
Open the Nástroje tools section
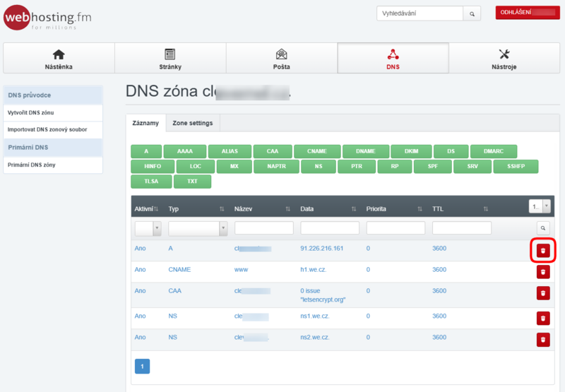point(504,58)
